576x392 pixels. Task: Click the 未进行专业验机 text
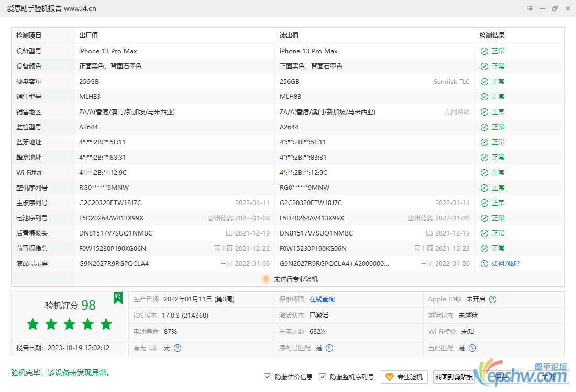pyautogui.click(x=296, y=279)
